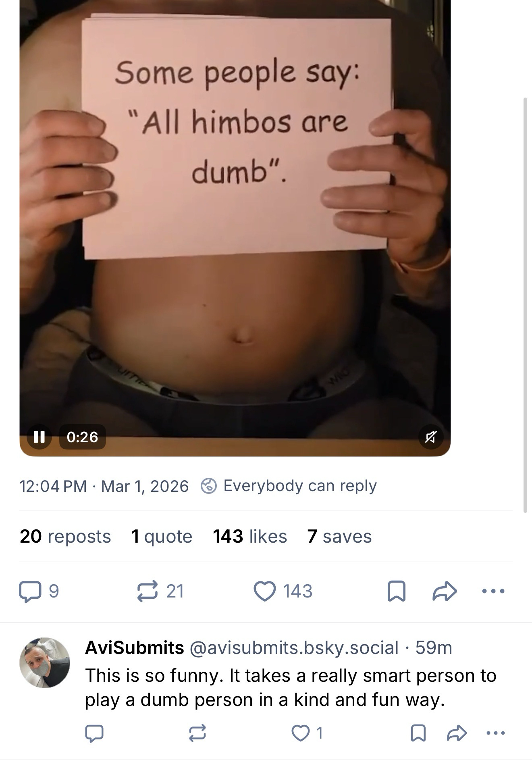The image size is (532, 762).
Task: Open AviSubmits profile avatar
Action: point(45,662)
